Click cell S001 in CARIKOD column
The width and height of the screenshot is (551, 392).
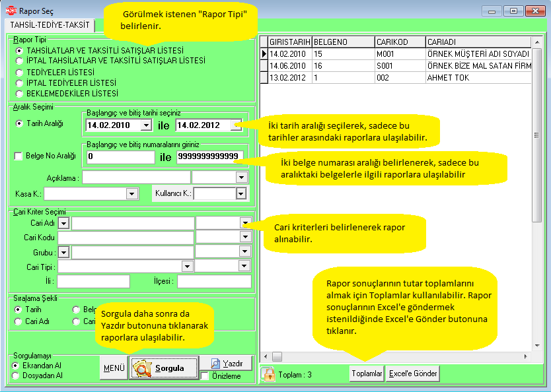(400, 66)
